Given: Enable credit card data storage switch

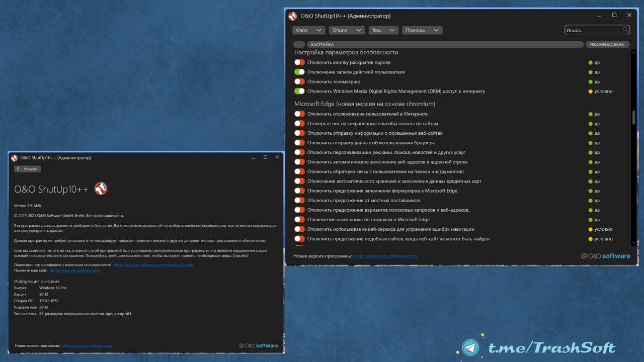Looking at the screenshot, I should point(299,181).
